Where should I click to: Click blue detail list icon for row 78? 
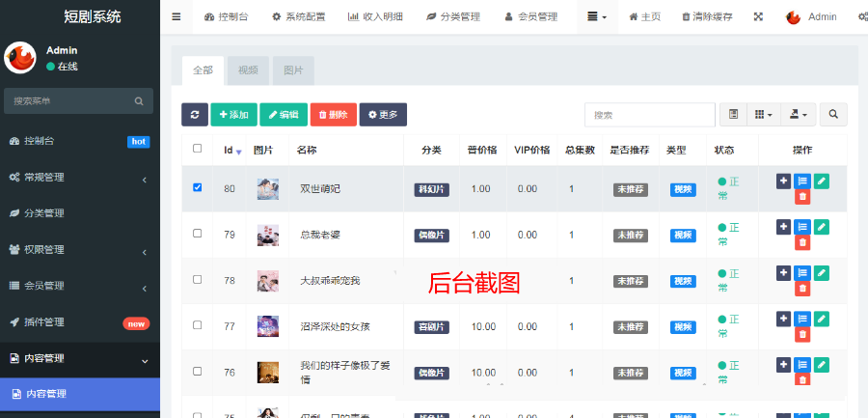[x=802, y=273]
